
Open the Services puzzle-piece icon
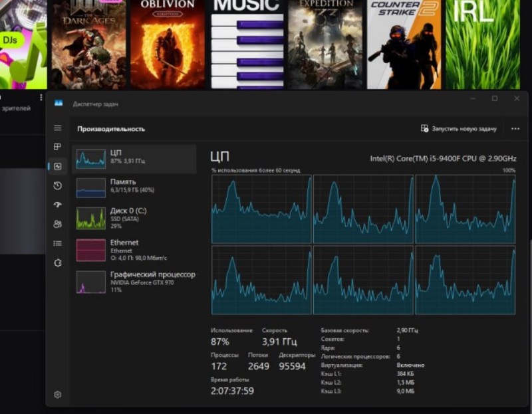pos(58,262)
